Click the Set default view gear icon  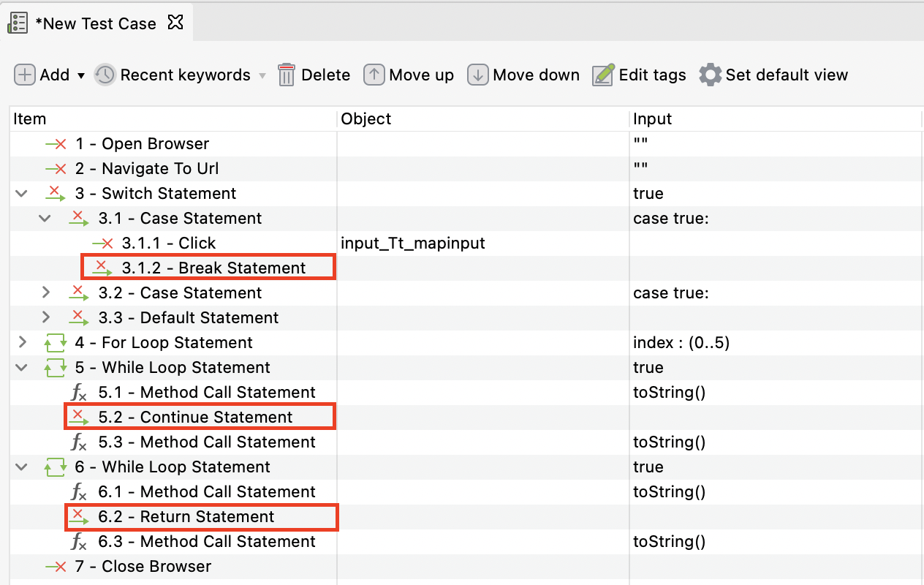[x=708, y=75]
